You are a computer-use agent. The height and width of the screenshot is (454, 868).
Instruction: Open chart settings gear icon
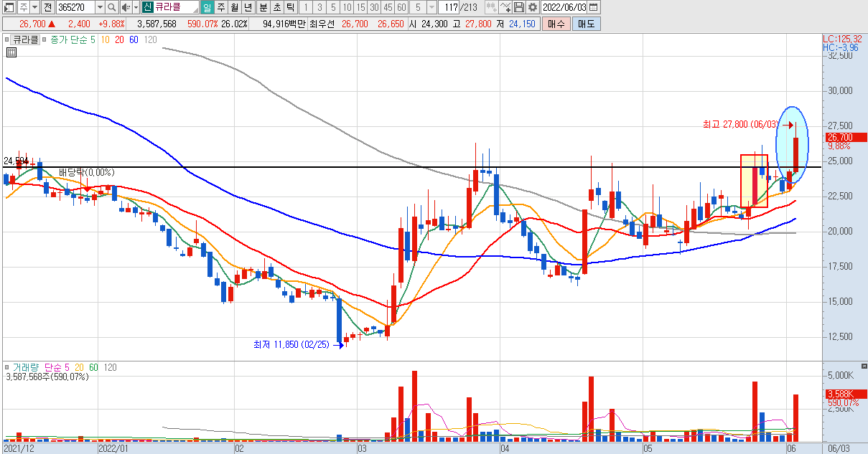532,7
